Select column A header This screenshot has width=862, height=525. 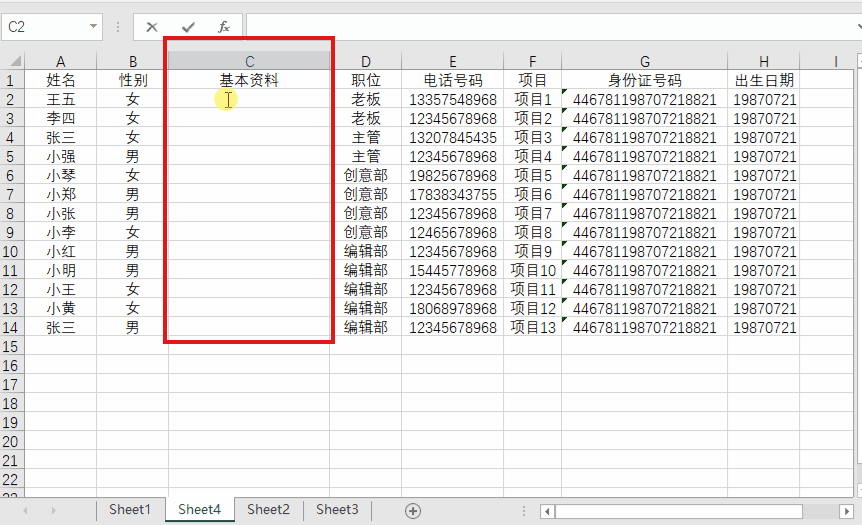click(60, 61)
